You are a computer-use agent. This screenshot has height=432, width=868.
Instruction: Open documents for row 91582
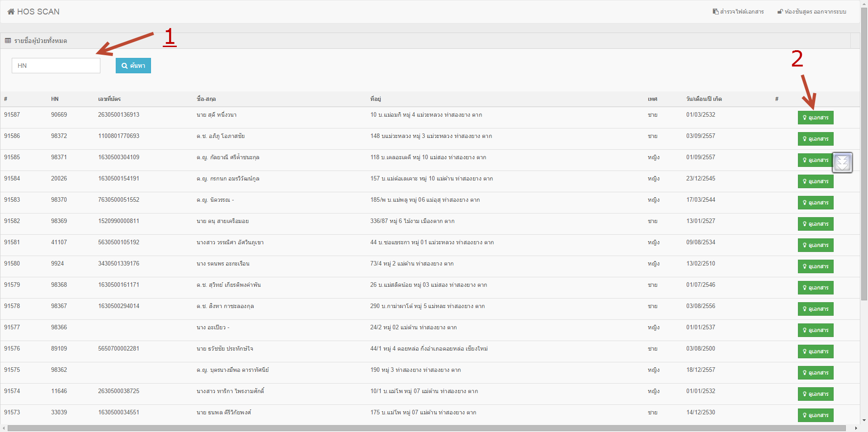pos(815,224)
